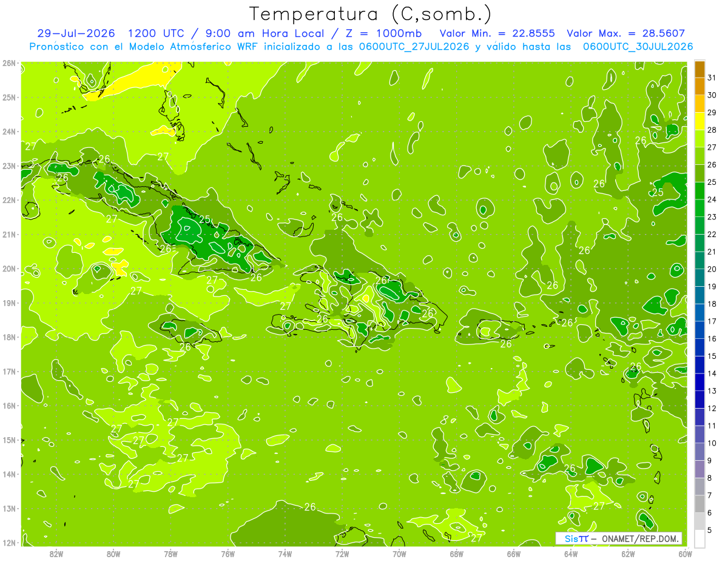Click the 16N latitude axis label
Viewport: 728px width, 562px height.
click(8, 406)
